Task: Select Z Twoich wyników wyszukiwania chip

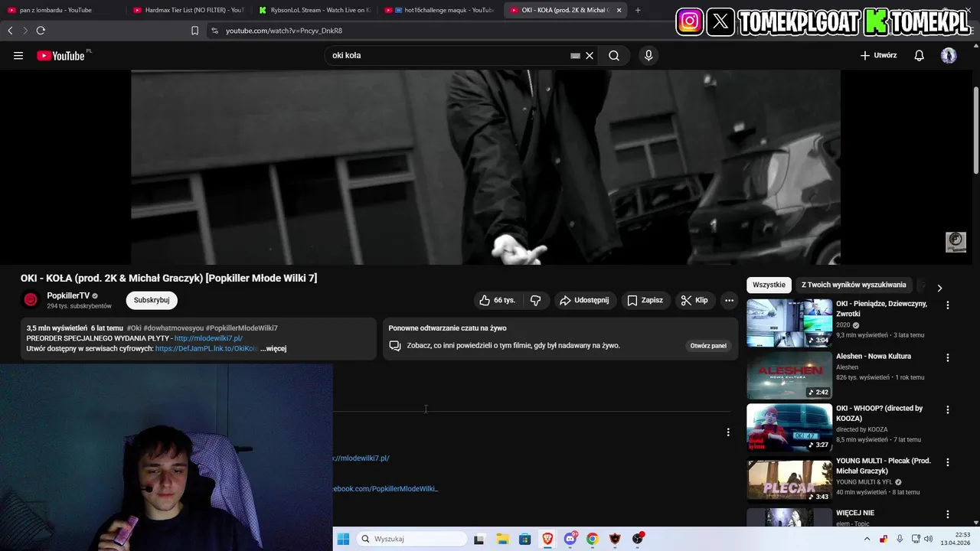Action: pos(854,285)
